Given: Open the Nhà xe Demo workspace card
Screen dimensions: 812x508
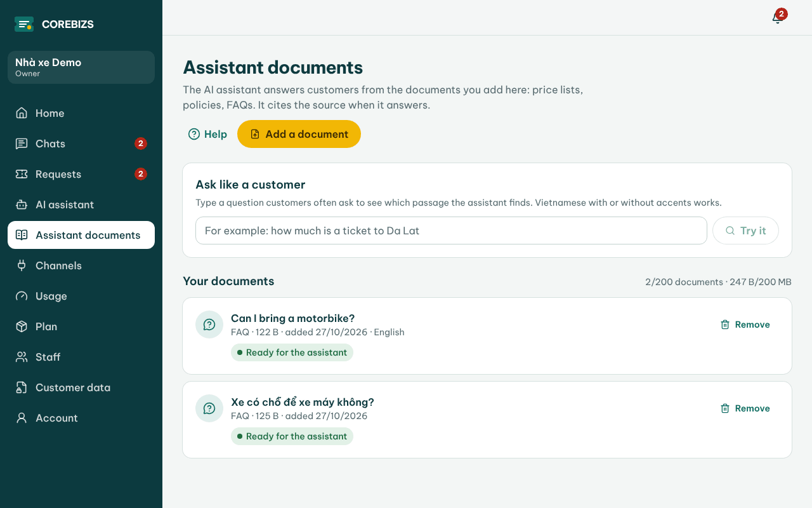Looking at the screenshot, I should (81, 67).
